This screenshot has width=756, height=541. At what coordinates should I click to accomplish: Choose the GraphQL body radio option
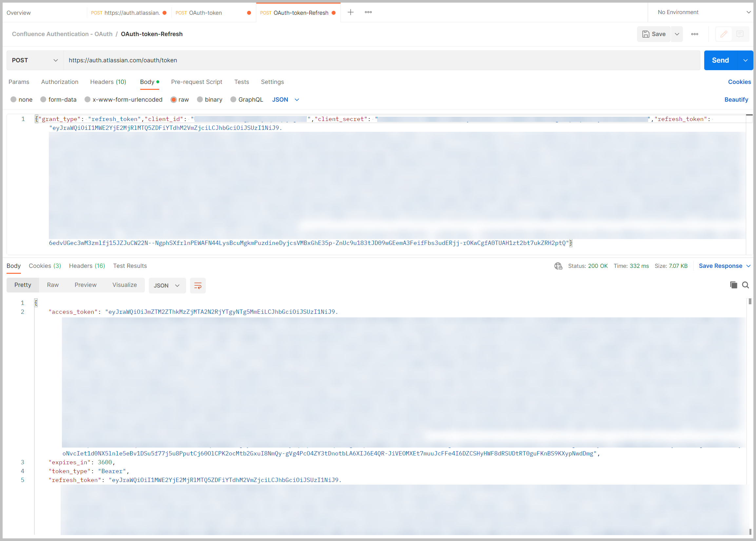233,100
